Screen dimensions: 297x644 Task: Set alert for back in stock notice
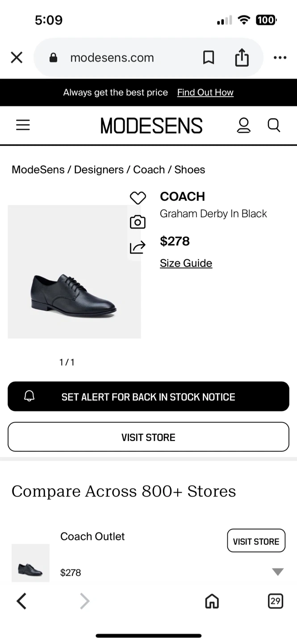click(x=148, y=397)
